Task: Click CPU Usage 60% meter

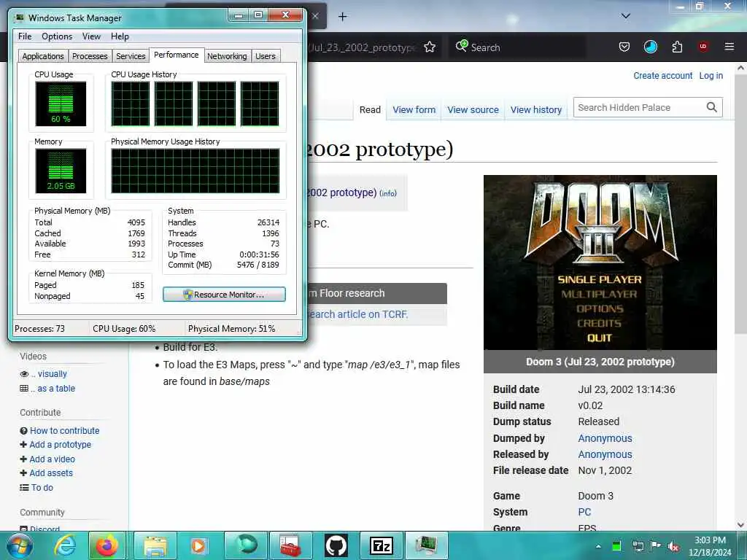Action: [x=61, y=104]
